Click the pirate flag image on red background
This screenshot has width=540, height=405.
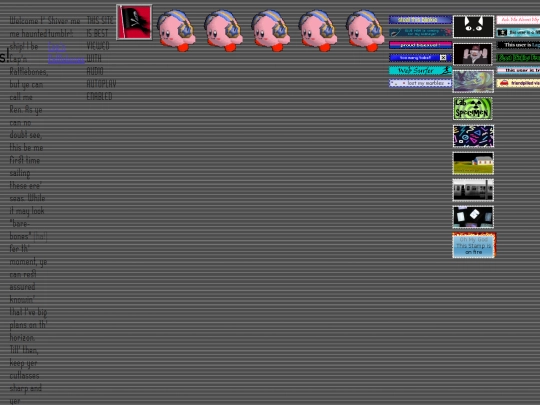(x=134, y=22)
